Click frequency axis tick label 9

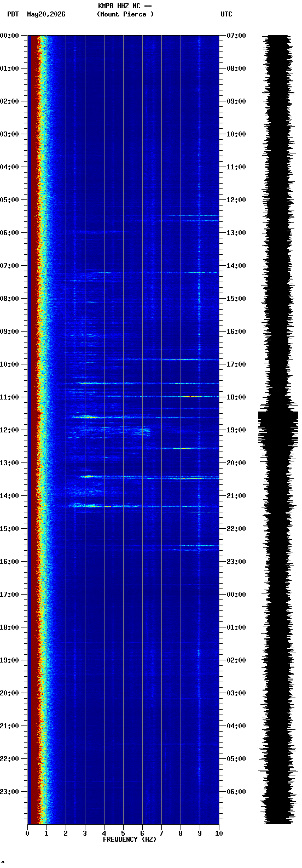[x=200, y=833]
